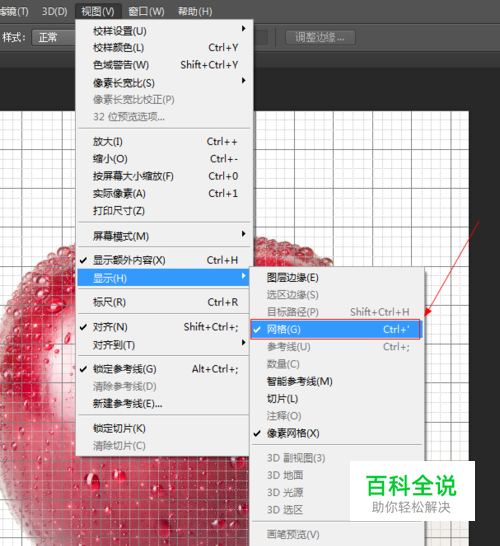Expand 对齐到(T) submenu

pos(164,345)
